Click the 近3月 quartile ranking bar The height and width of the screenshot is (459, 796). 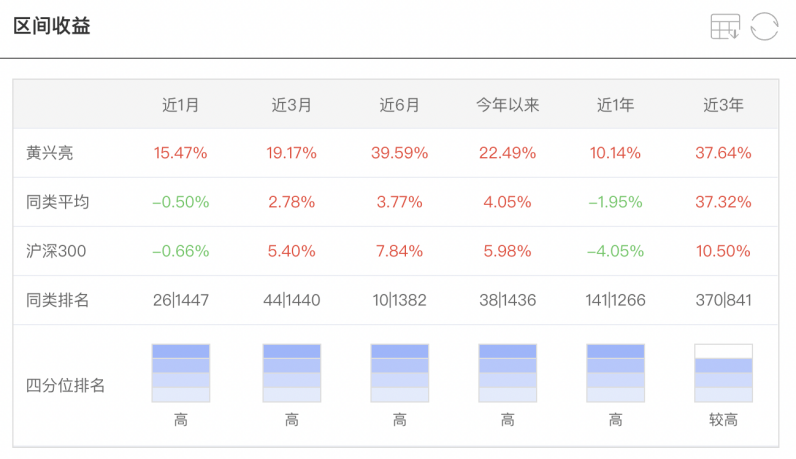click(x=291, y=373)
